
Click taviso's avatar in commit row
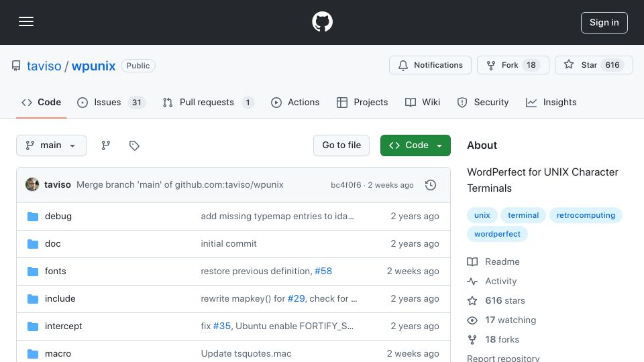[x=32, y=185]
